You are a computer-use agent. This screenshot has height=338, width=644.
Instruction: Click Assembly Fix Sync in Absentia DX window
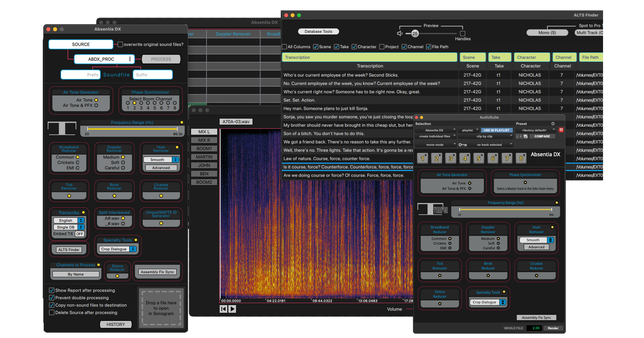pyautogui.click(x=157, y=272)
